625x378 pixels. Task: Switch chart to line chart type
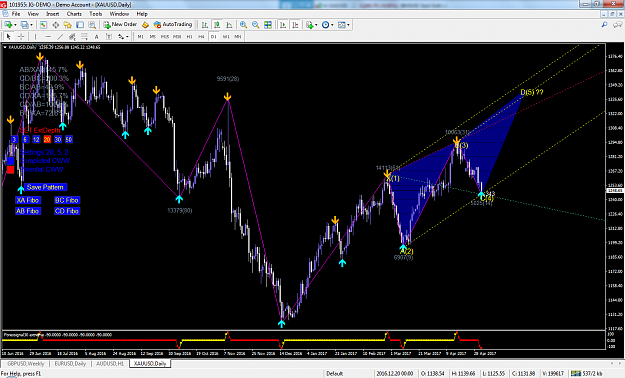[x=229, y=25]
